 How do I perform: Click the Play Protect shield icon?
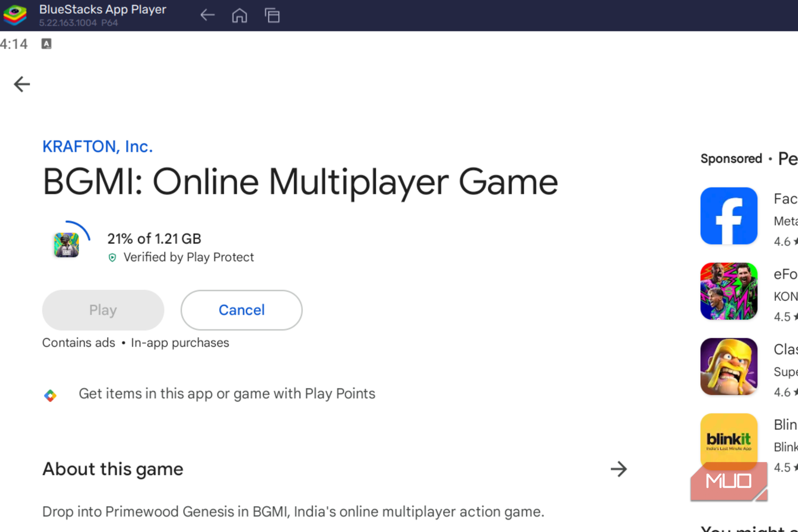(x=112, y=257)
